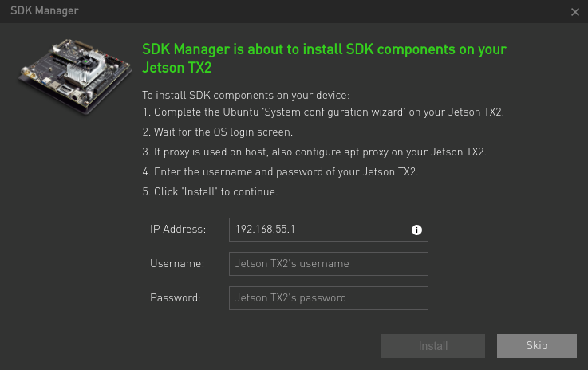Click the Jetson TX2's password field
588x370 pixels.
(329, 298)
